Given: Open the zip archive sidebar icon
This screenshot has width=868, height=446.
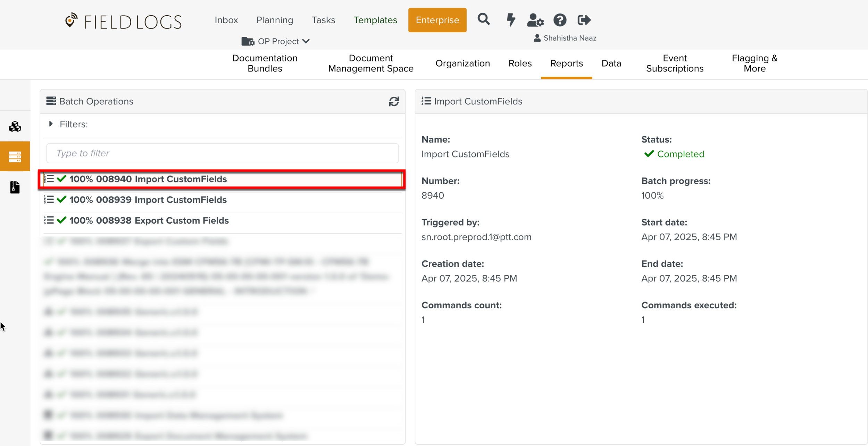Looking at the screenshot, I should click(15, 187).
